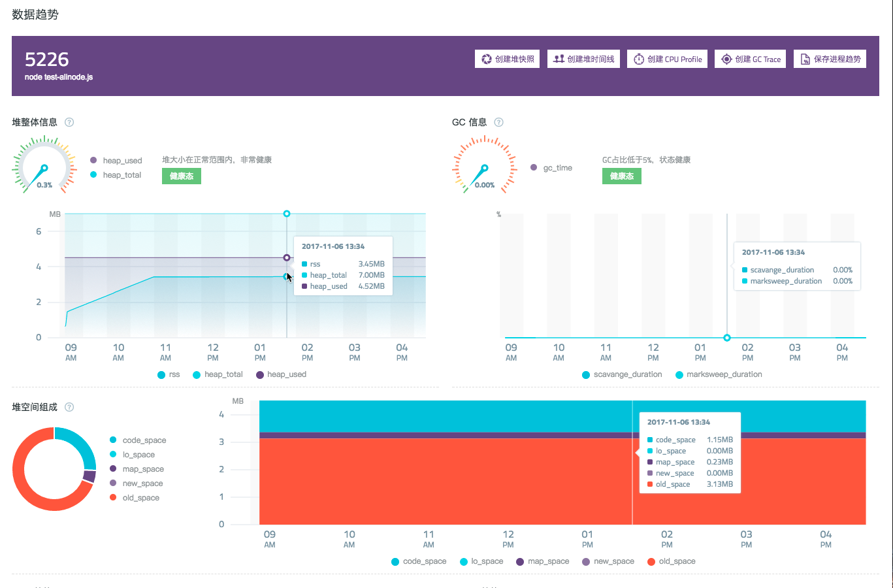Open the help icon beside GC 信息
Image resolution: width=893 pixels, height=588 pixels.
tap(498, 122)
